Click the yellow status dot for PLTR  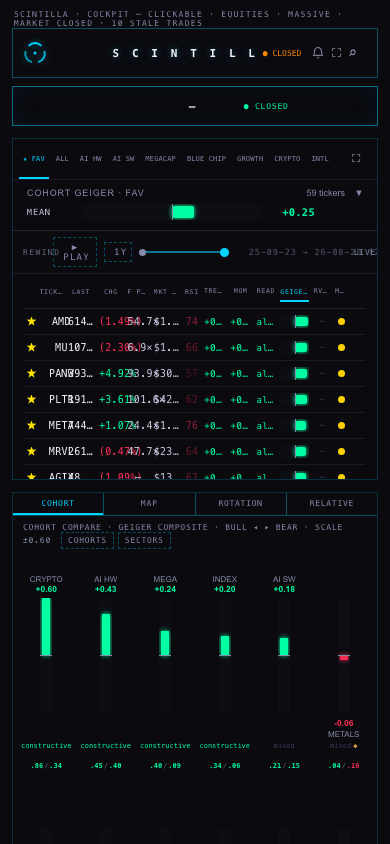(341, 399)
